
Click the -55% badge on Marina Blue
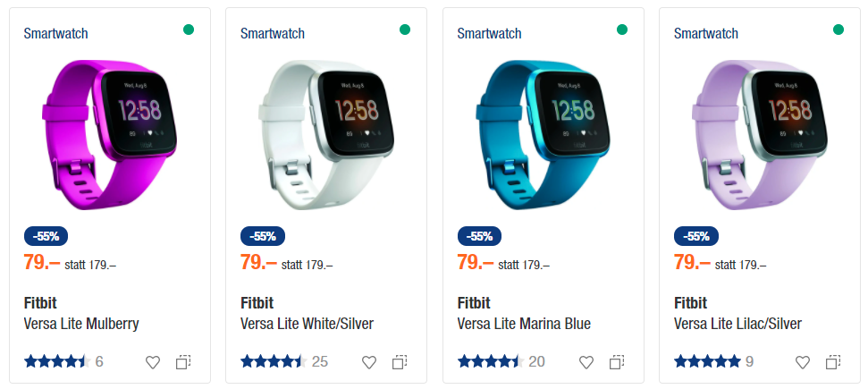479,236
